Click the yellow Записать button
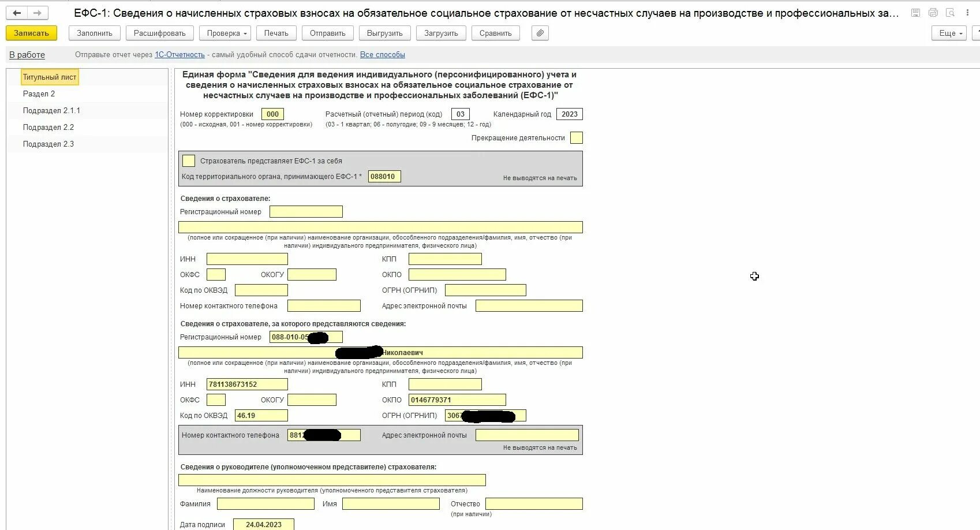The image size is (980, 530). click(x=31, y=33)
